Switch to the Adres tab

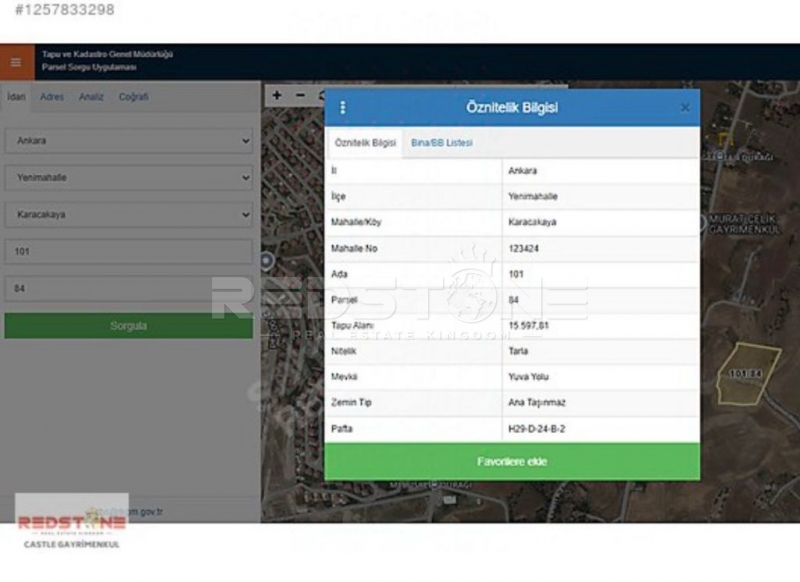pyautogui.click(x=52, y=97)
